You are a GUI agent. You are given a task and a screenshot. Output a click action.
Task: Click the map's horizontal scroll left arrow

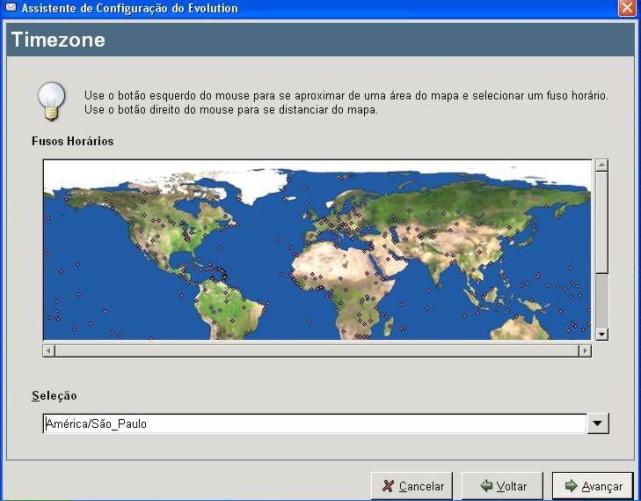pyautogui.click(x=49, y=351)
